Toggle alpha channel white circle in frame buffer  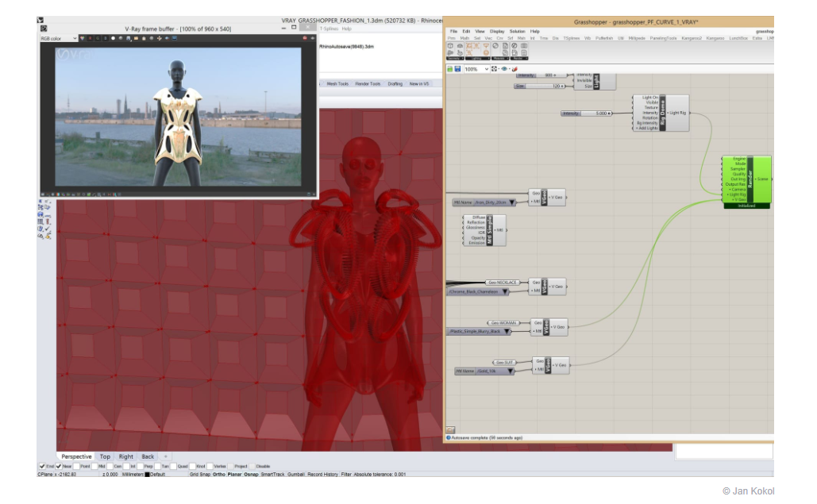tap(113, 38)
